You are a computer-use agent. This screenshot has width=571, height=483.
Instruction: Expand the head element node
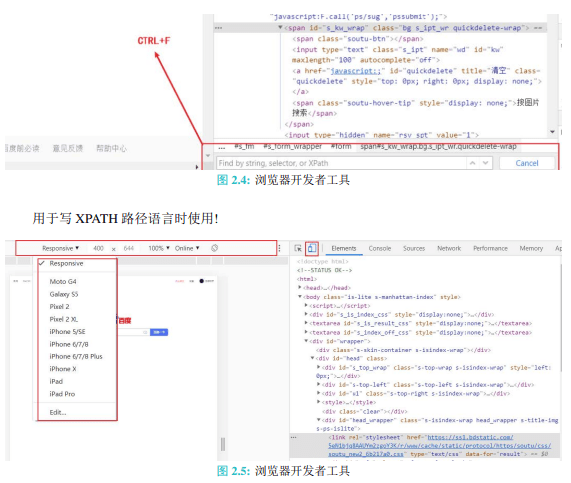point(300,288)
